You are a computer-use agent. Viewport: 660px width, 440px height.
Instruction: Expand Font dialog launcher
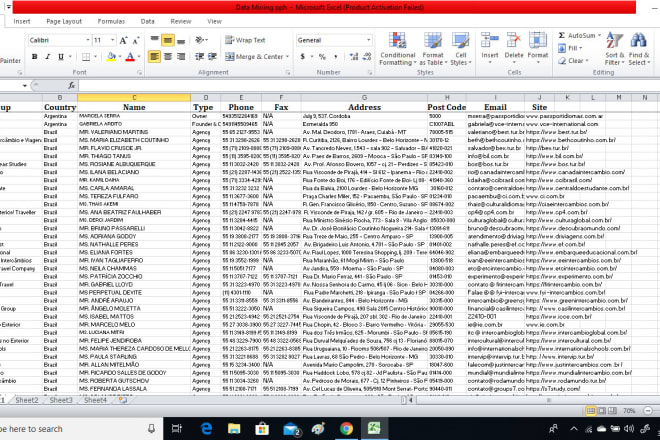[x=139, y=72]
